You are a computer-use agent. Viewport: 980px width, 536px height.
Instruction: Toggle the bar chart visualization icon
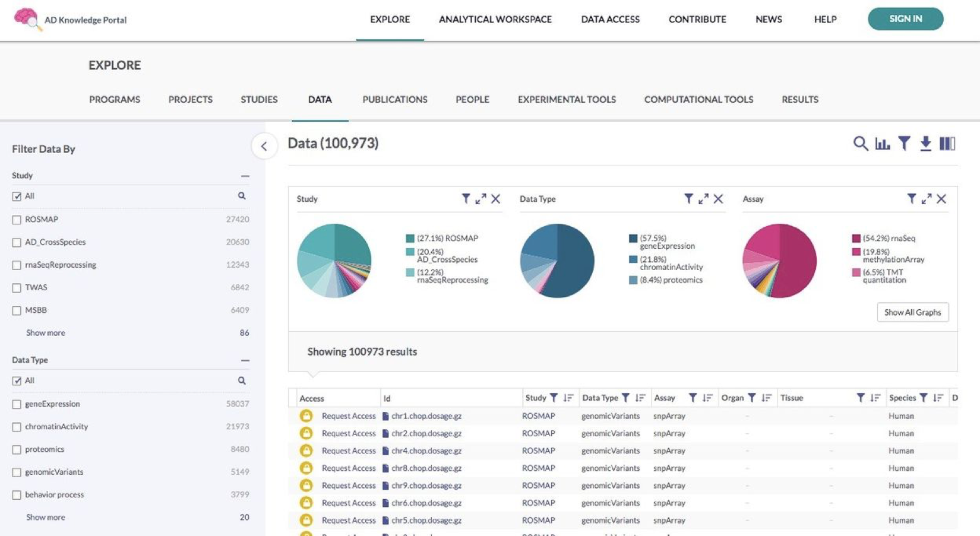[882, 143]
